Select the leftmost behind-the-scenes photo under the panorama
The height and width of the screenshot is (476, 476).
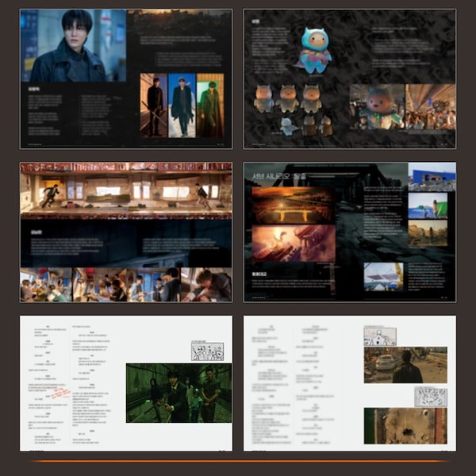point(45,284)
